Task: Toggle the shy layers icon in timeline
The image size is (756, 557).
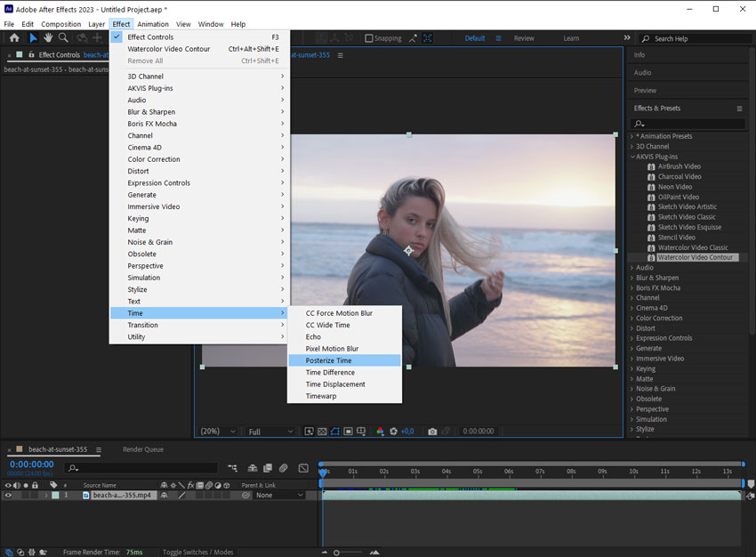Action: (253, 468)
